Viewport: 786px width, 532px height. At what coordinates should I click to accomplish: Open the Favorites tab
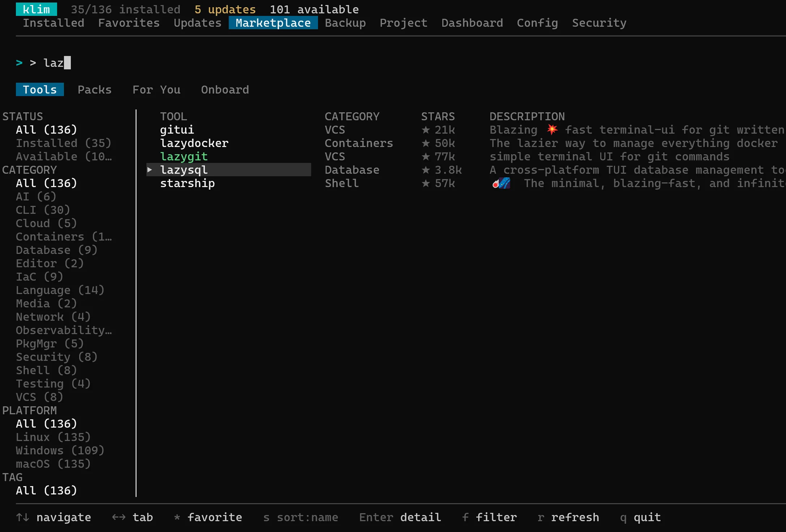coord(129,23)
